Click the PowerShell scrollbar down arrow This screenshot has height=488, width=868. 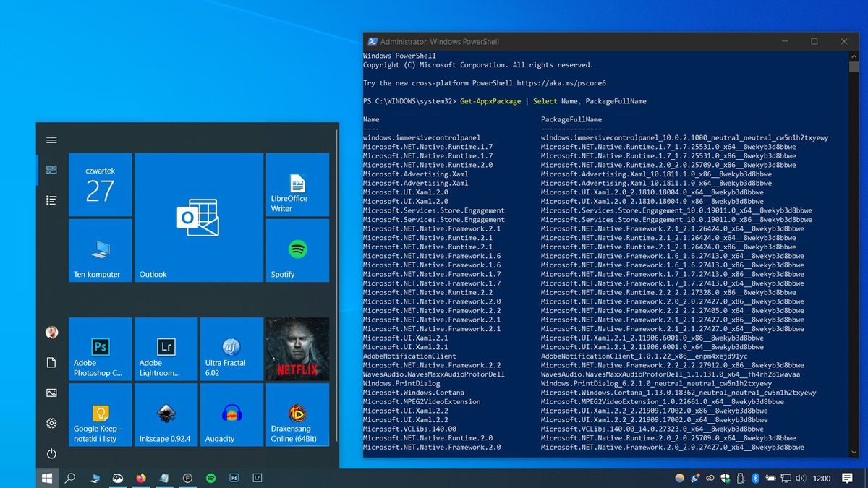tap(854, 452)
